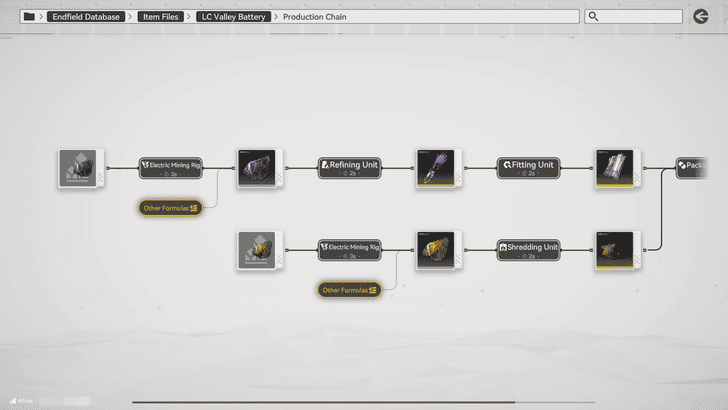Open the purple refined crystal item node
The image size is (728, 410).
(436, 168)
